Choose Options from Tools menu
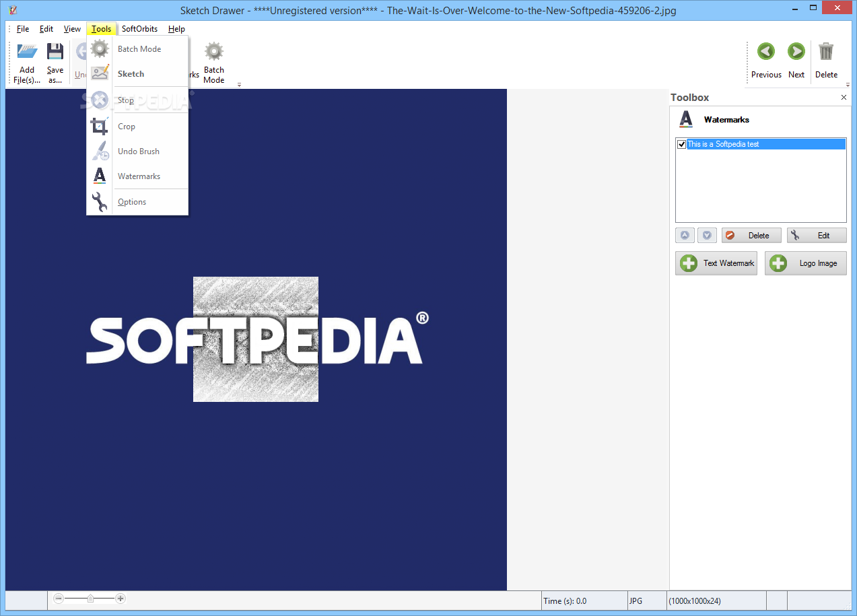 click(137, 202)
